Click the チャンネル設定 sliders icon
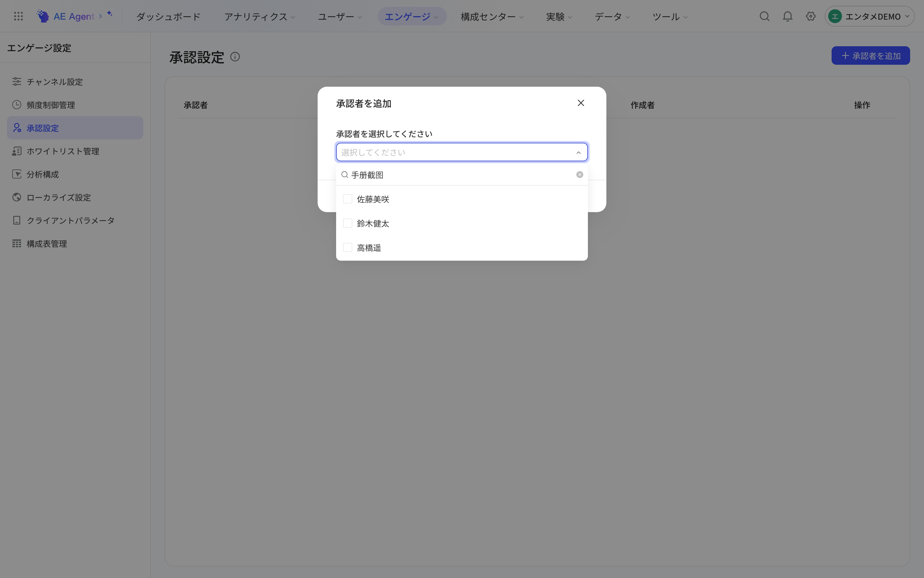 click(17, 81)
